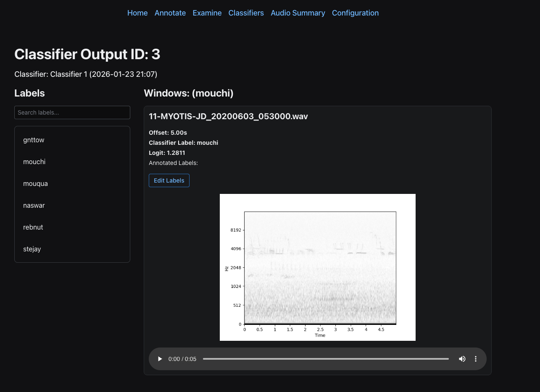Go to the Annotate page
The height and width of the screenshot is (392, 540).
coord(170,13)
